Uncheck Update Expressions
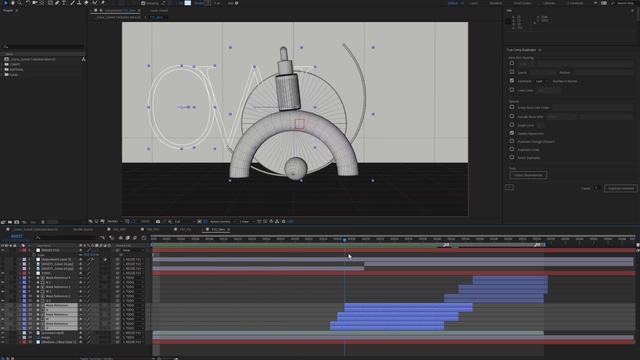 click(x=512, y=133)
